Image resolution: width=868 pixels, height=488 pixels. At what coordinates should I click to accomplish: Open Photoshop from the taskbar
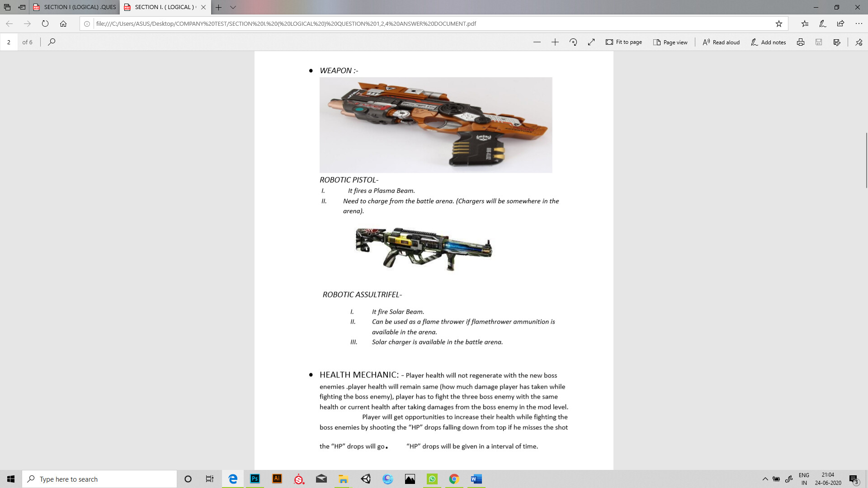[x=255, y=479]
